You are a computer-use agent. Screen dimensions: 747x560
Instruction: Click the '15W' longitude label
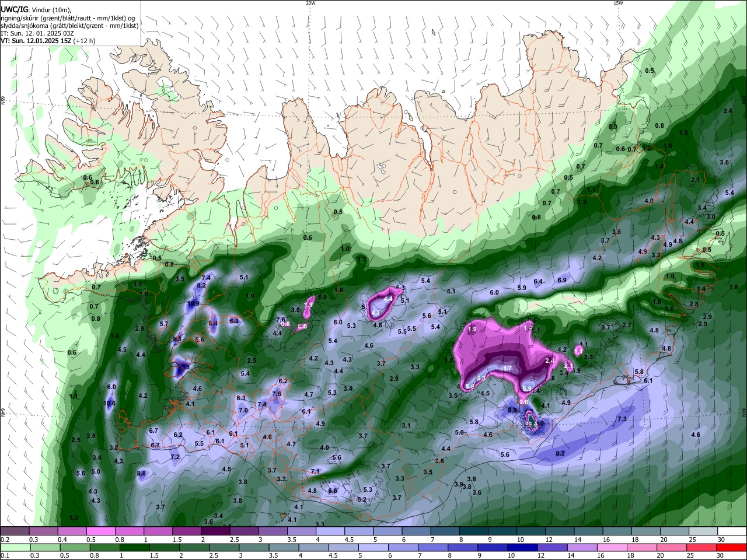click(x=618, y=3)
